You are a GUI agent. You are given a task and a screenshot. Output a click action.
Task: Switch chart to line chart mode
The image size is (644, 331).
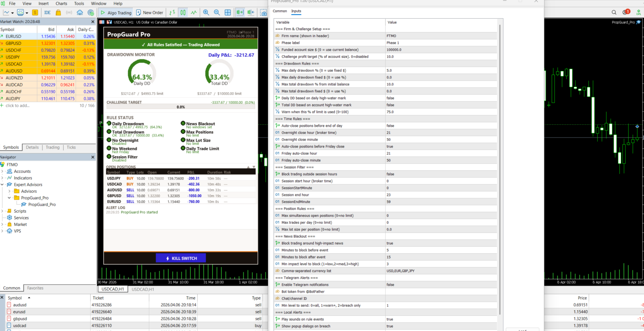194,12
